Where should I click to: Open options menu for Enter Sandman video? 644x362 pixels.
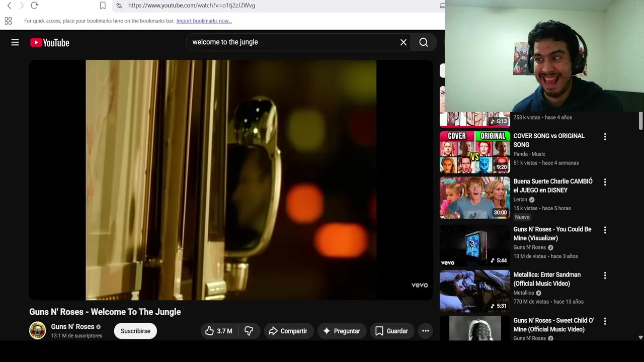pos(605,276)
